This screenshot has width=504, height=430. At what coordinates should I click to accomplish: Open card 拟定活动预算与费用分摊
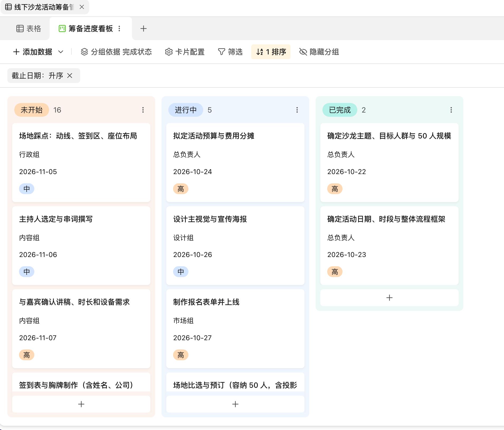[235, 162]
